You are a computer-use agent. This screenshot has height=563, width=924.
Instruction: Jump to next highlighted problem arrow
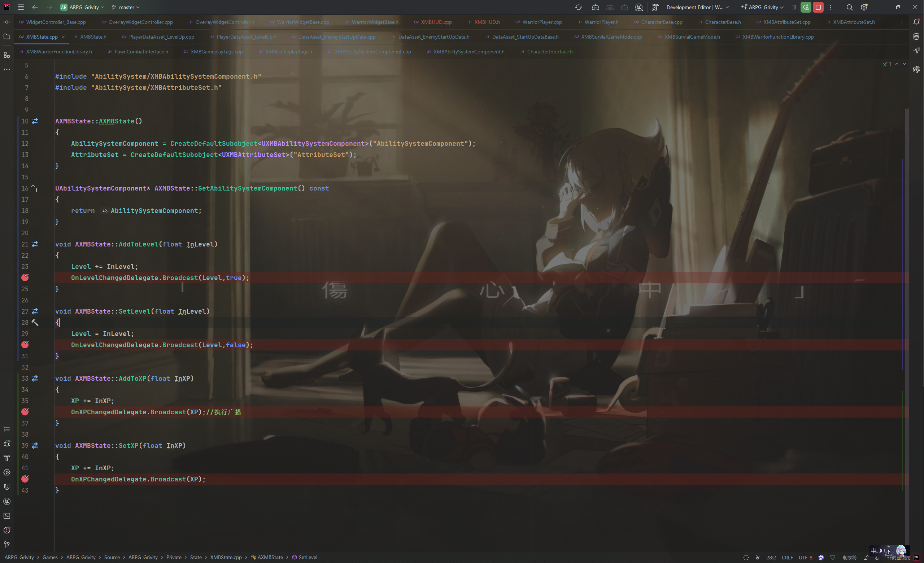tap(905, 64)
